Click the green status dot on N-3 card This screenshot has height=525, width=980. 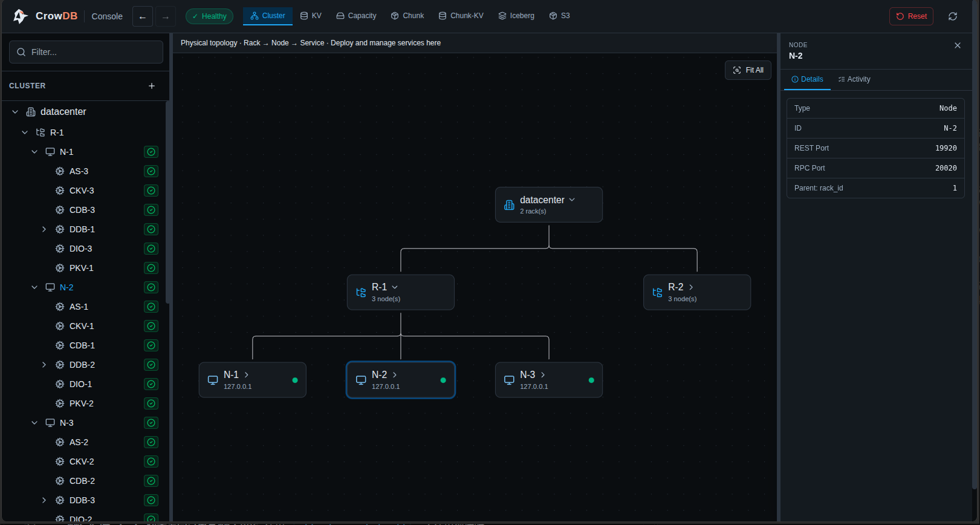point(591,380)
